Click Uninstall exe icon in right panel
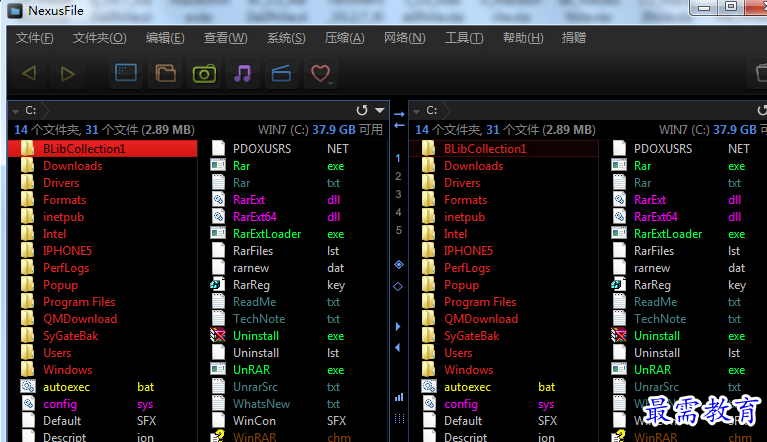The image size is (767, 442). [619, 336]
